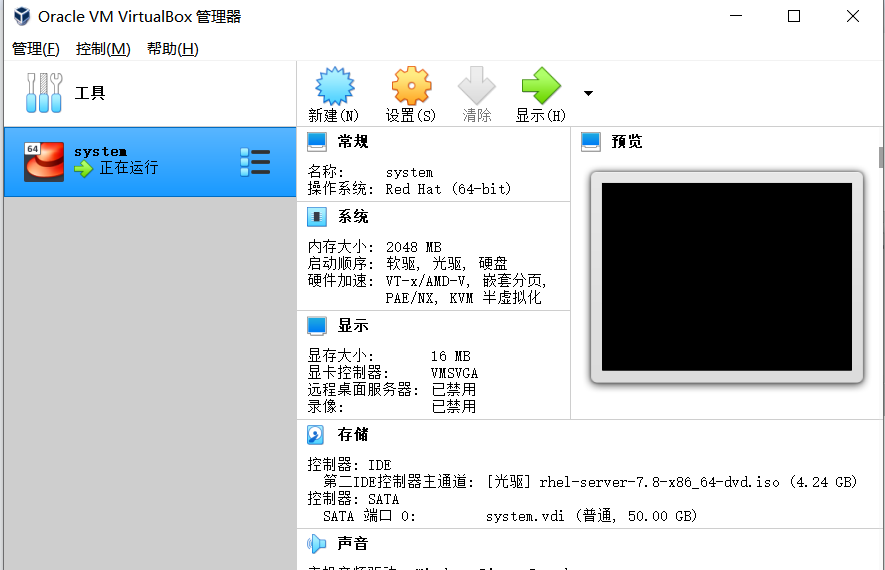Click the VirtualBox cube title bar icon
This screenshot has height=570, width=885.
22,16
